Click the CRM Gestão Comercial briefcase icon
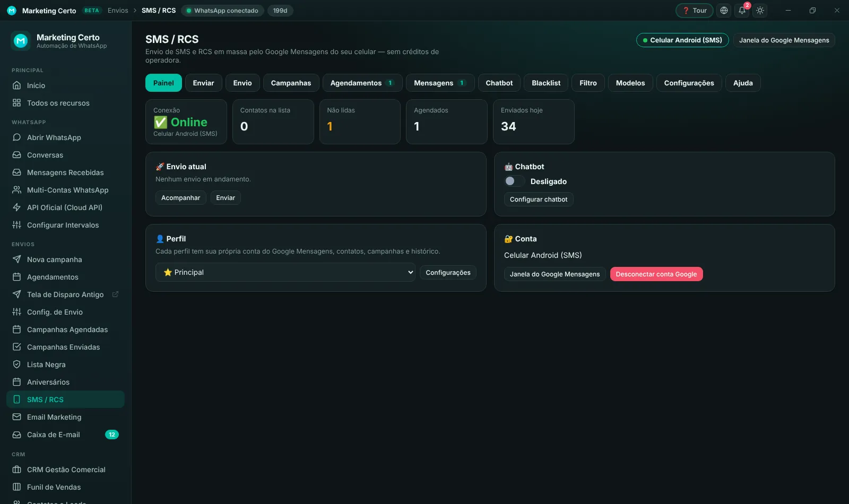This screenshot has height=504, width=849. [x=17, y=470]
